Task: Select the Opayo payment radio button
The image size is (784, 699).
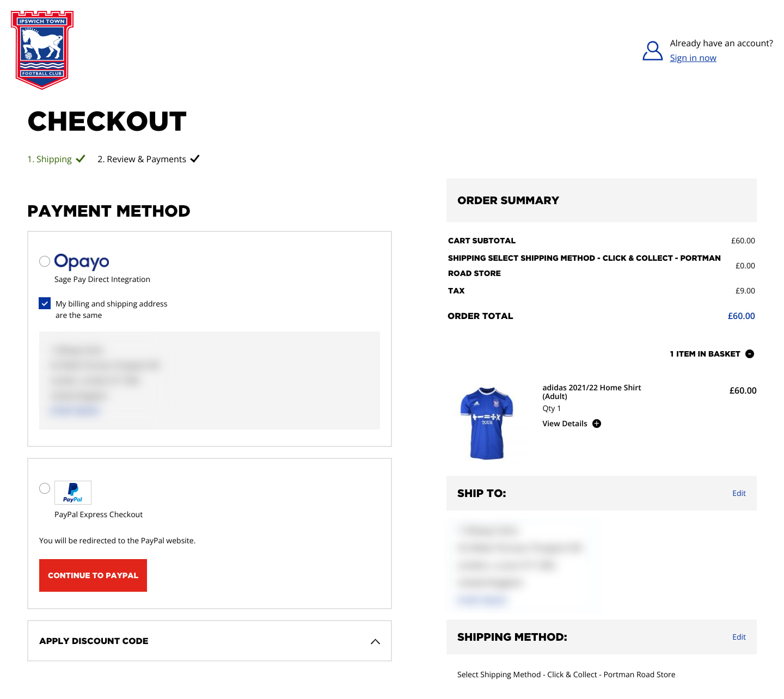Action: pos(45,261)
